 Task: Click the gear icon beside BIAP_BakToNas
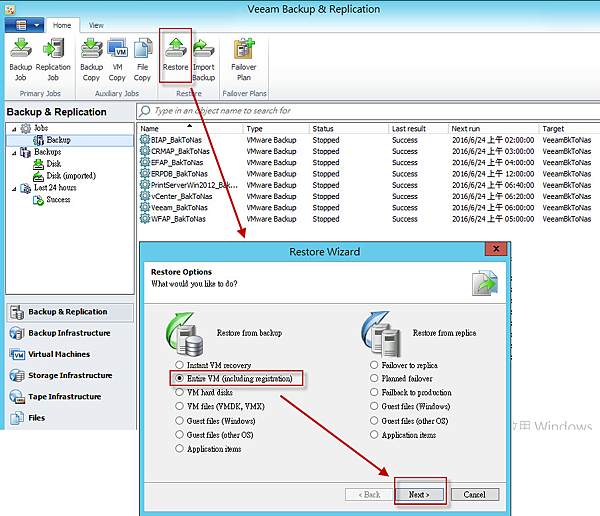coord(144,139)
